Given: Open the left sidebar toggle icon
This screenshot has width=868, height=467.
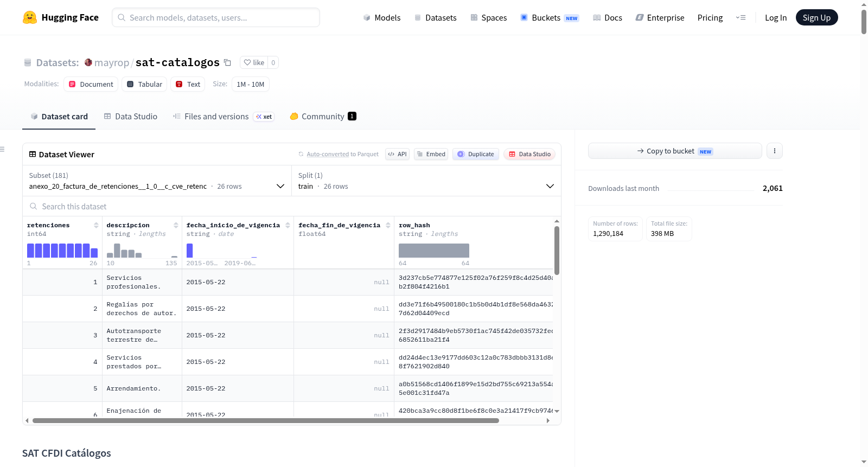Looking at the screenshot, I should [2, 149].
